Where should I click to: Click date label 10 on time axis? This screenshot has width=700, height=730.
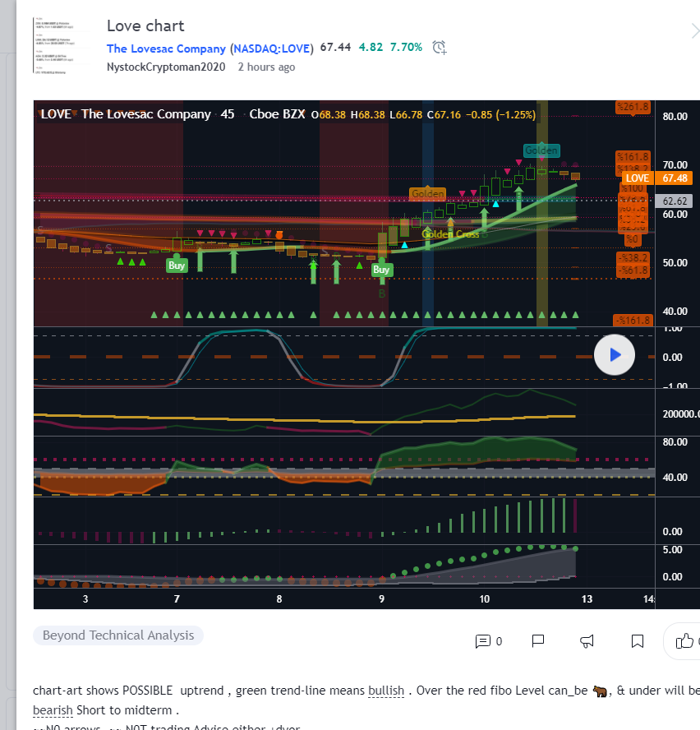tap(485, 599)
